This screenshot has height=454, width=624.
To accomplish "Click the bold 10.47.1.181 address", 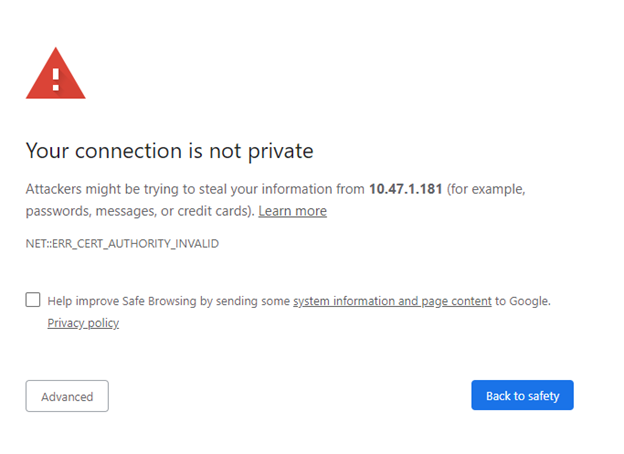I will coord(405,188).
